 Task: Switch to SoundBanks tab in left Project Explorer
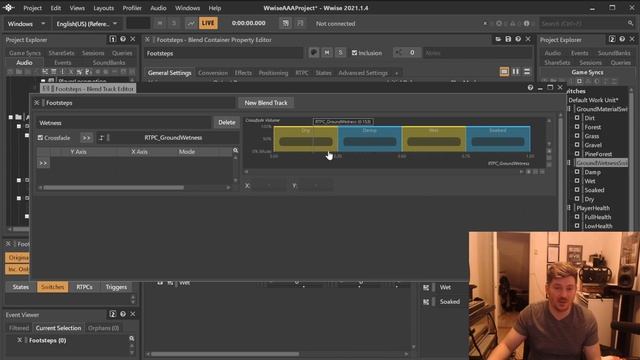coord(109,62)
